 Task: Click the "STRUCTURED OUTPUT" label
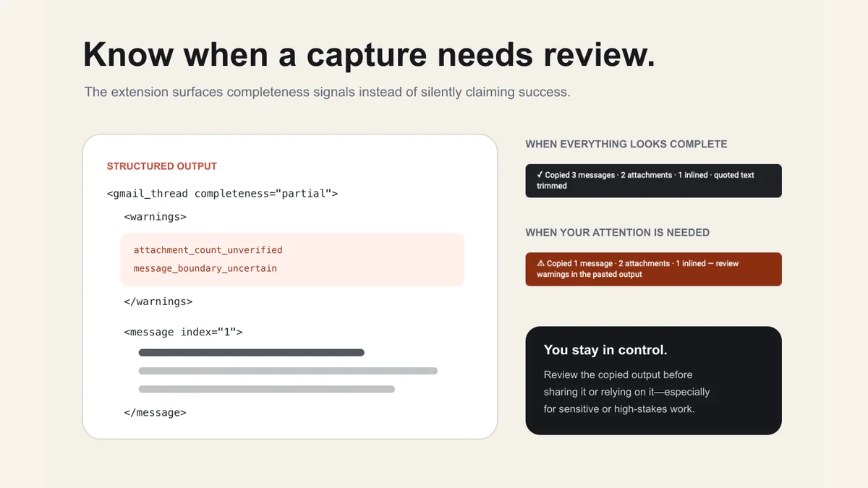(x=162, y=166)
